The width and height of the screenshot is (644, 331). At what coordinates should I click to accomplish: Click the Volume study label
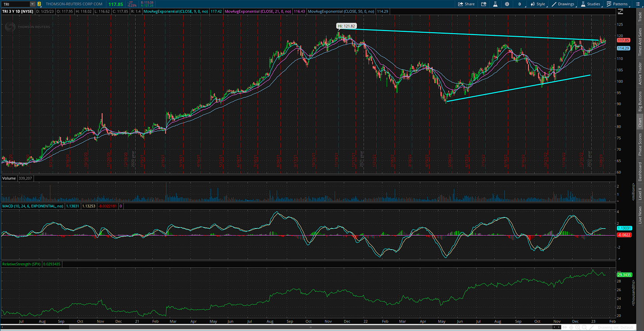pyautogui.click(x=9, y=178)
